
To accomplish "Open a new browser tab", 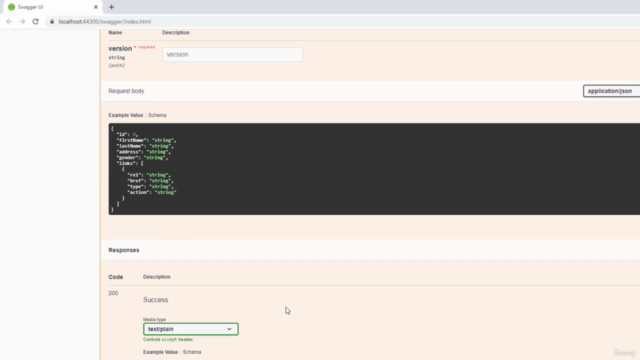I will click(111, 7).
